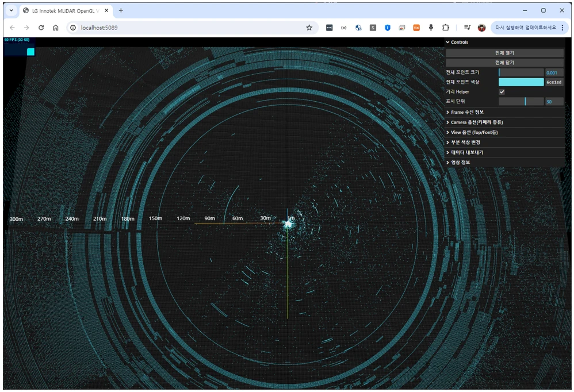Image resolution: width=574 pixels, height=392 pixels.
Task: Expand the 데이터 내보내기 section
Action: [504, 152]
